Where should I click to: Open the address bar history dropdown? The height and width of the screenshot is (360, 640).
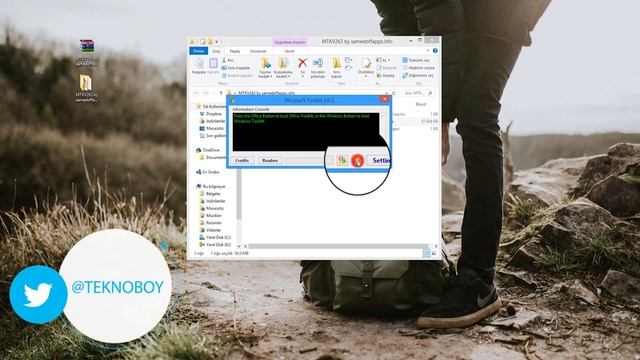387,93
